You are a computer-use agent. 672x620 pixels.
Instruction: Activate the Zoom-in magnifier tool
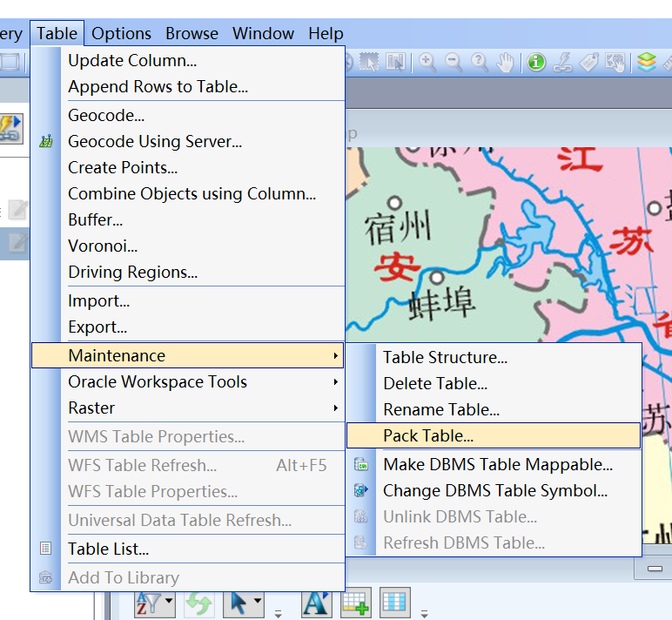[427, 63]
